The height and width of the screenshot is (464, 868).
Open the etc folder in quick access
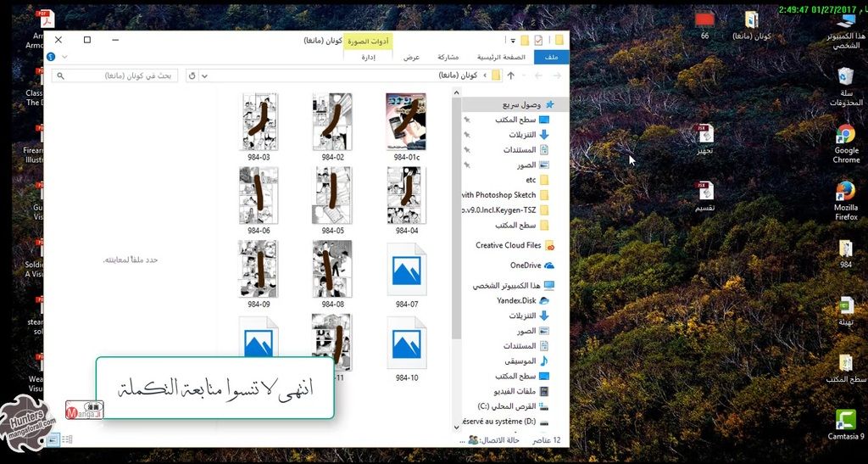point(537,180)
